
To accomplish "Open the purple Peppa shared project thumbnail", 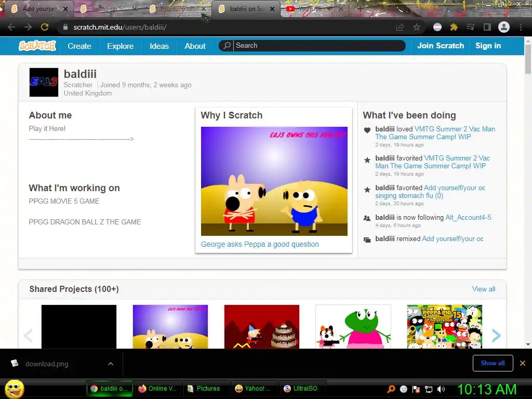I will (x=170, y=327).
